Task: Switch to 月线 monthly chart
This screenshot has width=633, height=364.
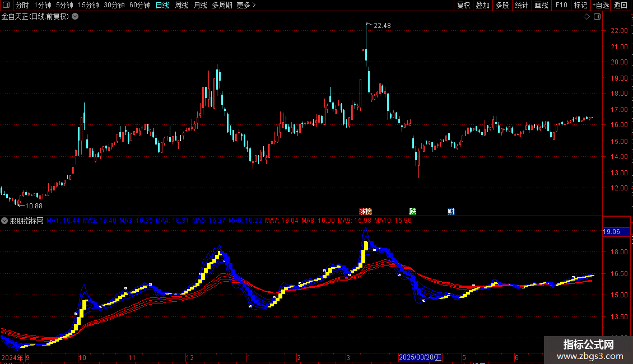Action: (x=200, y=5)
